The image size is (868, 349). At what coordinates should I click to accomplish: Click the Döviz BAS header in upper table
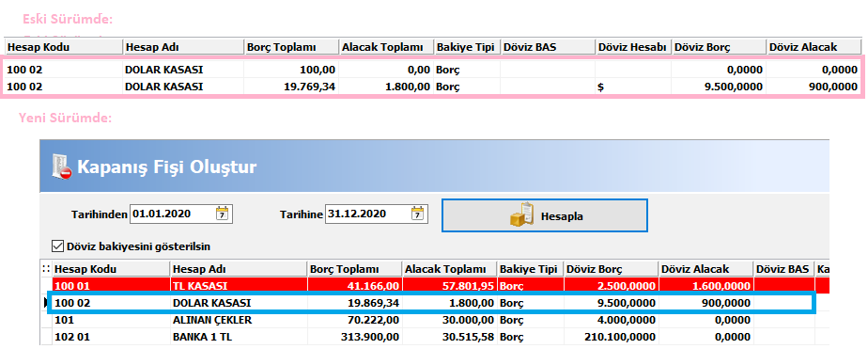(548, 47)
